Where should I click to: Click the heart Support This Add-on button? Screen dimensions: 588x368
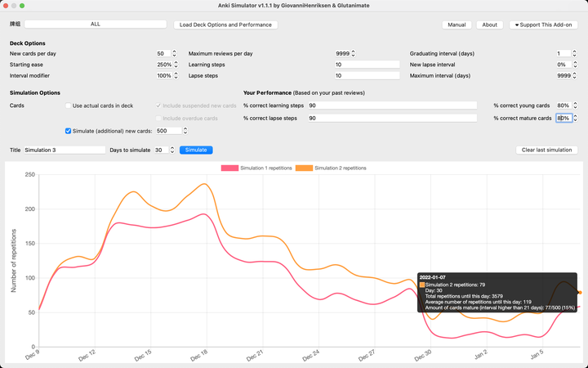[544, 25]
